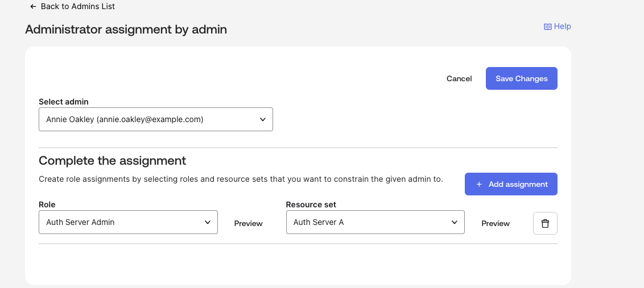The width and height of the screenshot is (644, 288).
Task: Click the 'Select admin' label
Action: 64,102
